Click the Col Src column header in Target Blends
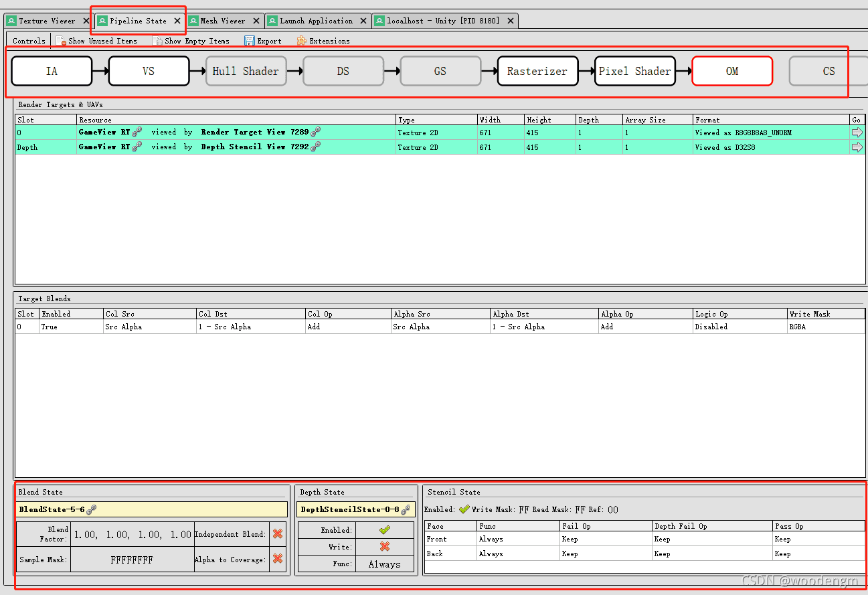Viewport: 868px width, 595px height. tap(150, 314)
